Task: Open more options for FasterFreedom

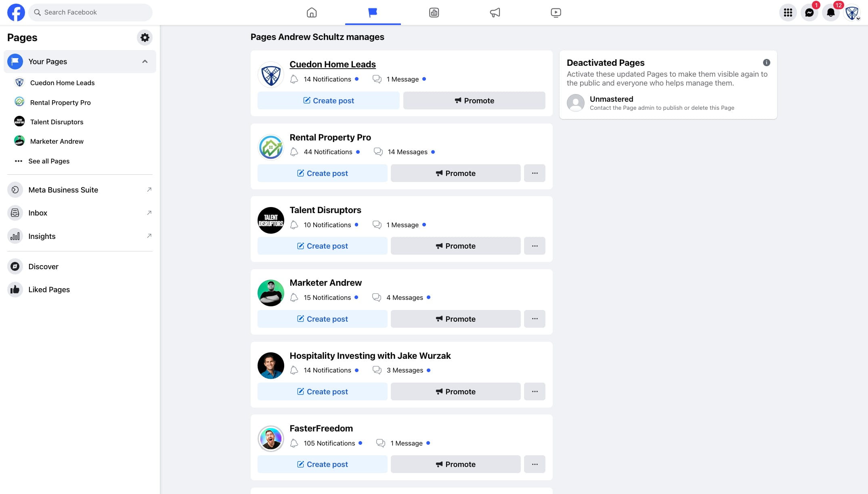Action: point(535,464)
